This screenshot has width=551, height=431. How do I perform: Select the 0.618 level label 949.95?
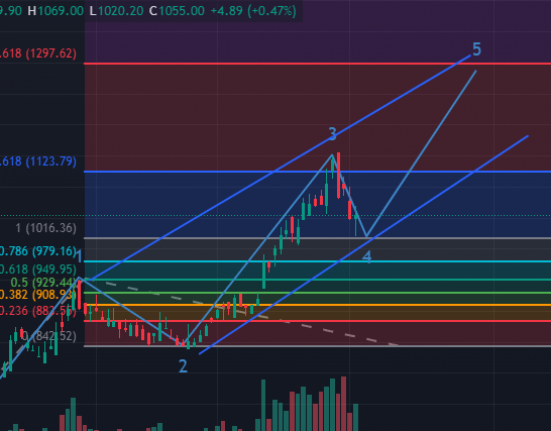coord(38,269)
